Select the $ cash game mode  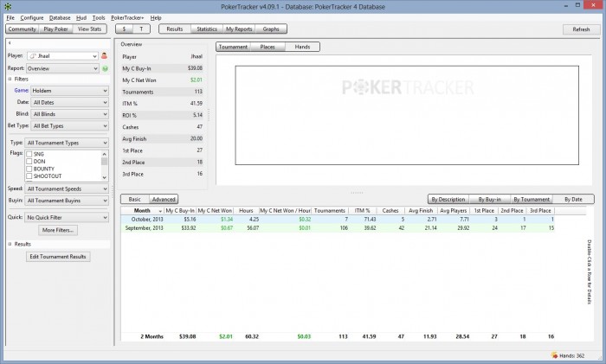124,29
